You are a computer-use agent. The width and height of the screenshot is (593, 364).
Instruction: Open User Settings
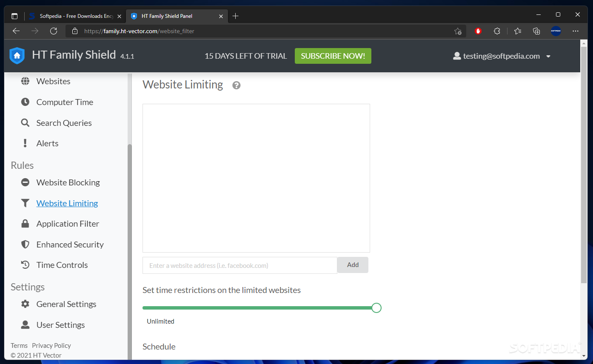(60, 325)
